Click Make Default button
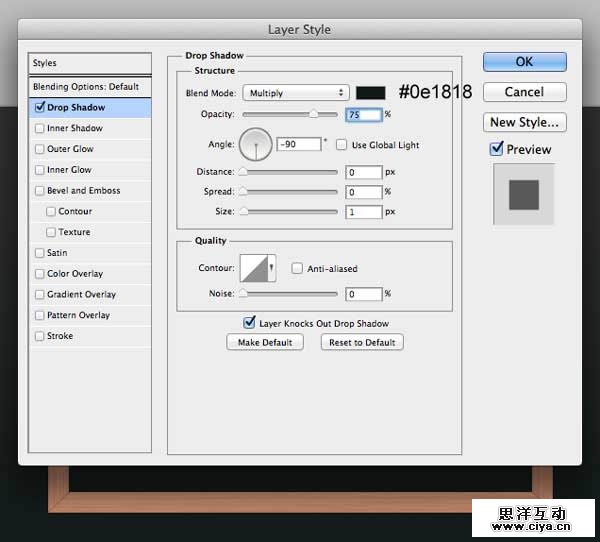 [265, 342]
